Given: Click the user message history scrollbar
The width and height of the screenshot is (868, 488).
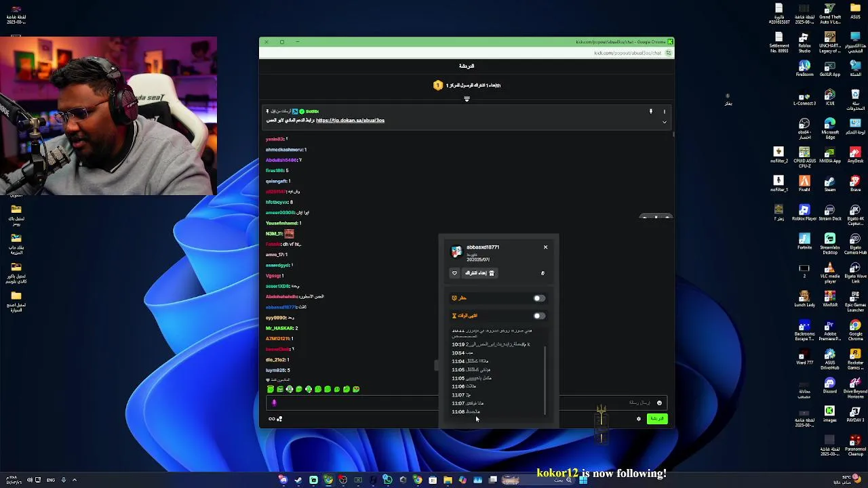Looking at the screenshot, I should pos(545,380).
